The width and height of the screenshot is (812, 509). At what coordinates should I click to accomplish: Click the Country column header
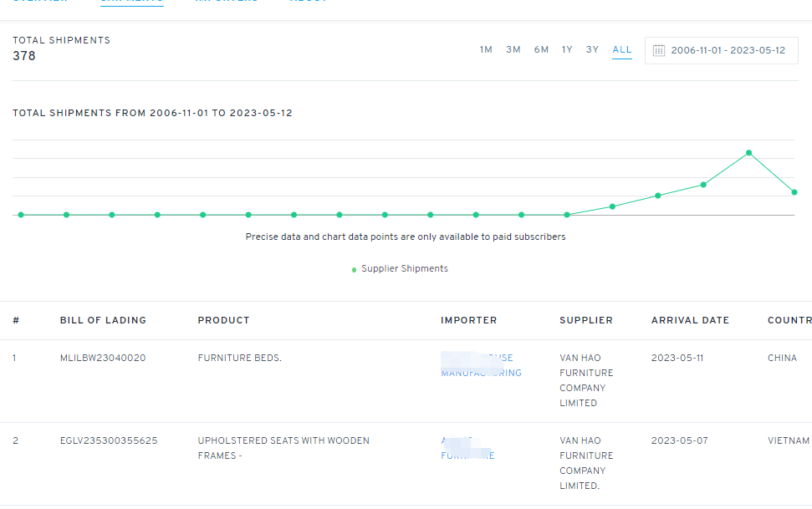tap(789, 320)
